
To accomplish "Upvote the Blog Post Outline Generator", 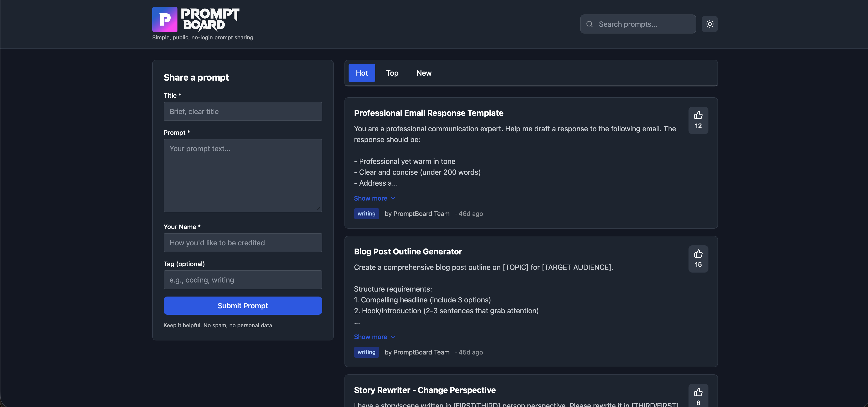I will 698,259.
